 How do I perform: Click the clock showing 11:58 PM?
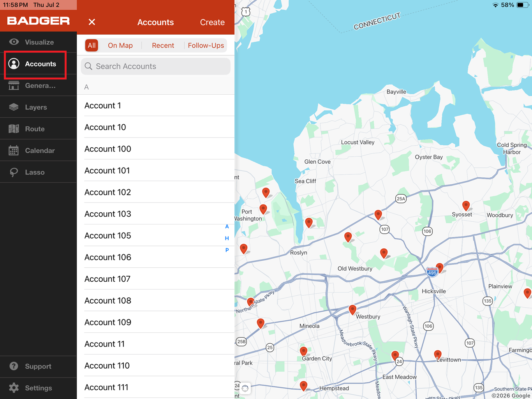16,5
